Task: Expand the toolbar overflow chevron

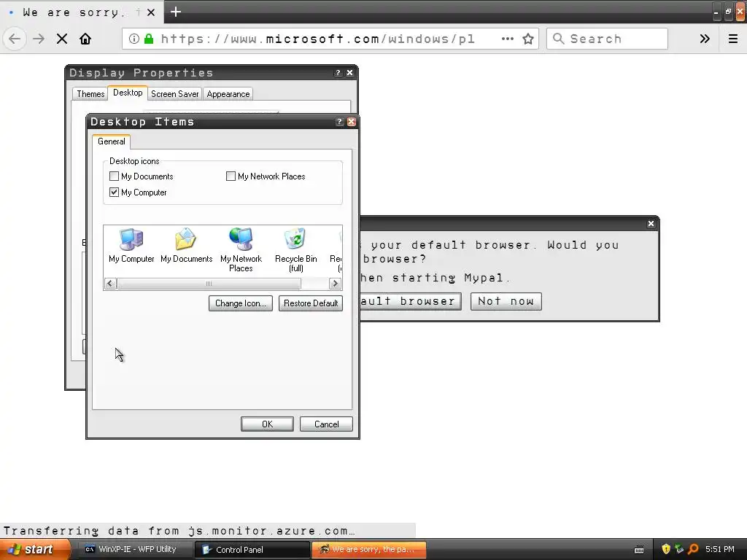Action: [705, 39]
